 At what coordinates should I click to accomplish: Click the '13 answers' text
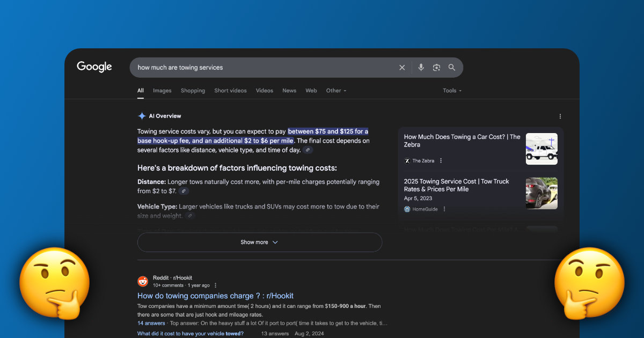(275, 334)
